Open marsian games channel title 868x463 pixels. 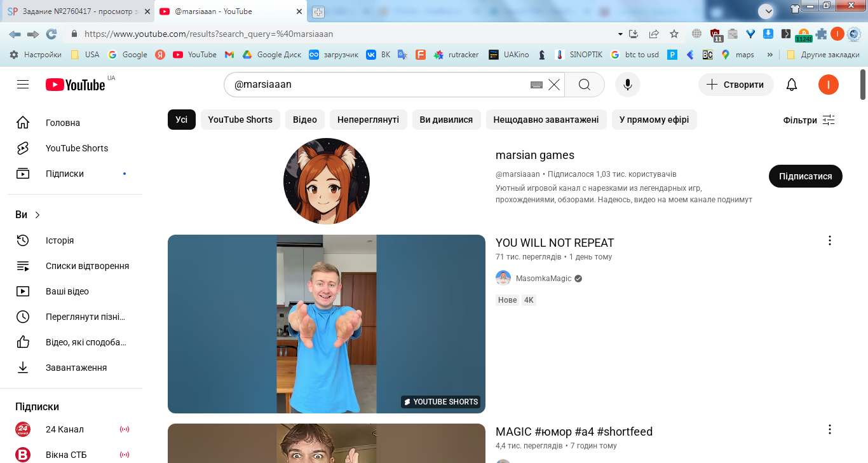(x=535, y=155)
